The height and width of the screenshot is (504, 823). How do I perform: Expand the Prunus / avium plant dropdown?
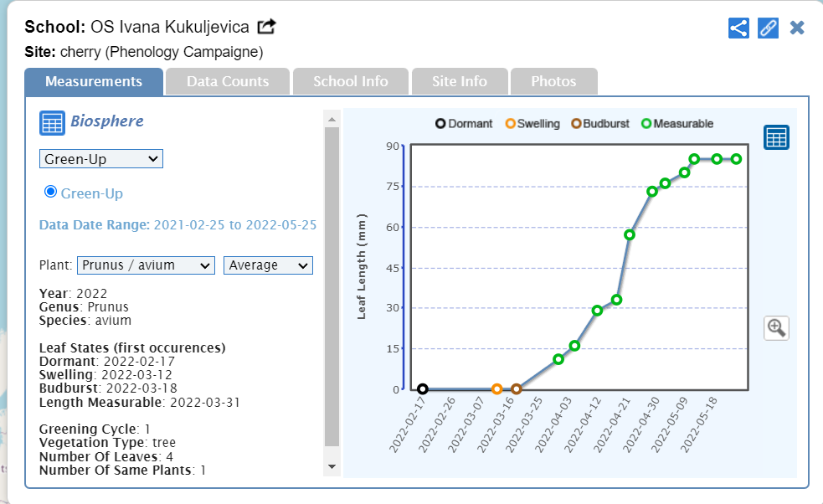147,265
